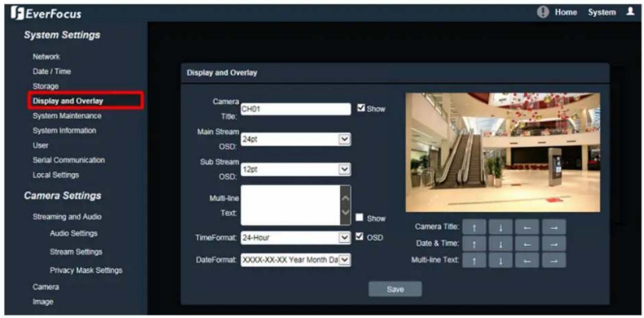
Task: Open Local Settings in the sidebar
Action: click(x=56, y=175)
